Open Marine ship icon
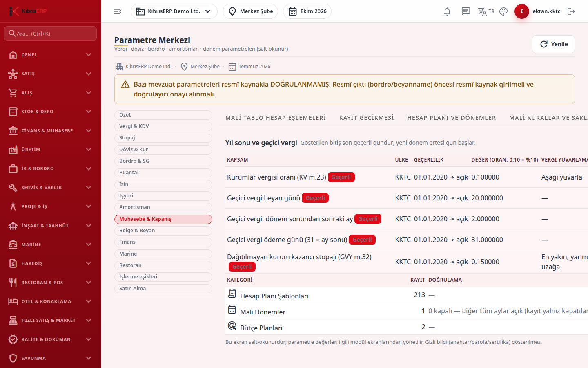 [x=13, y=245]
